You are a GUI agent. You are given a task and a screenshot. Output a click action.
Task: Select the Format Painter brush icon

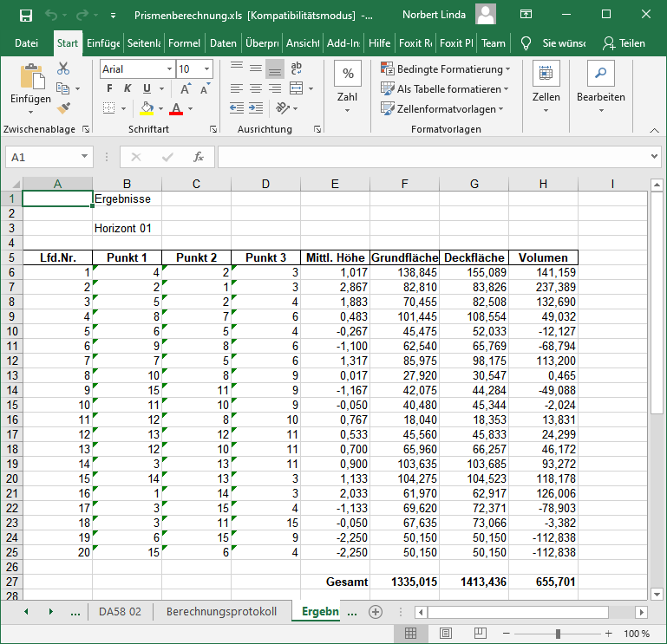63,107
